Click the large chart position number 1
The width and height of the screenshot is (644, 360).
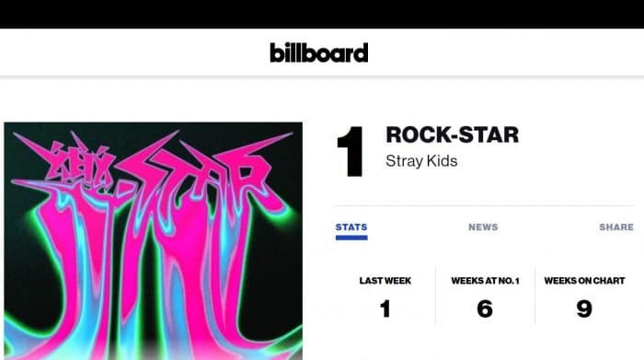[x=350, y=152]
